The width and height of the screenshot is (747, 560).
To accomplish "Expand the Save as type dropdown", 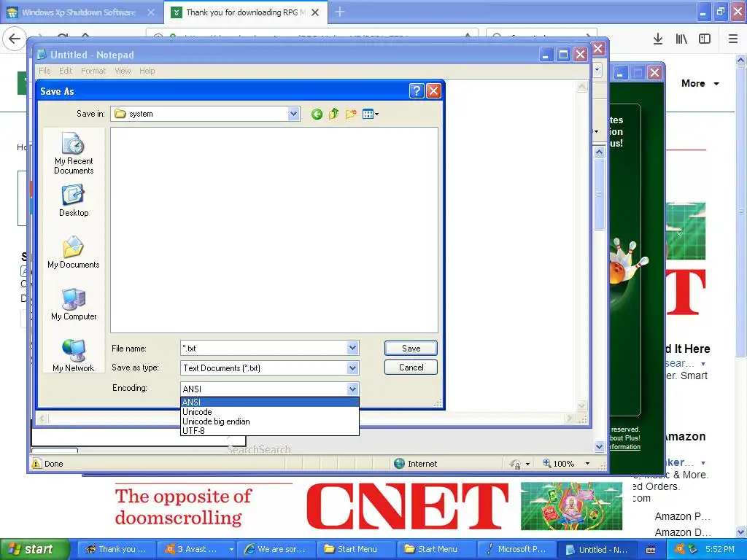I will (x=352, y=367).
